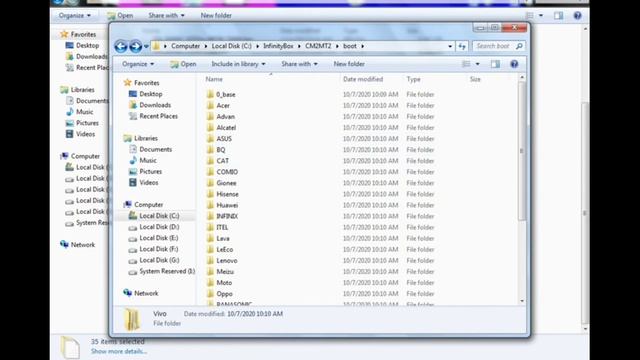Open the Include in library dropdown

pos(238,64)
